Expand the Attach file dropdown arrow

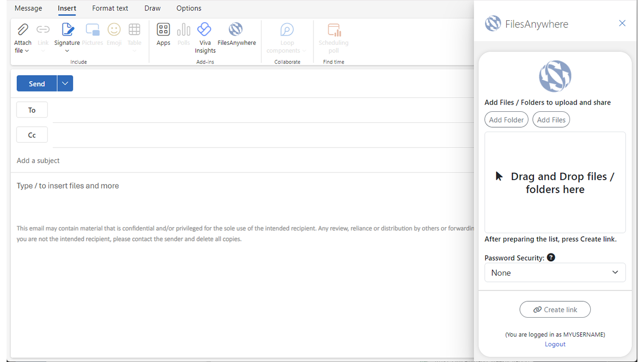[27, 51]
